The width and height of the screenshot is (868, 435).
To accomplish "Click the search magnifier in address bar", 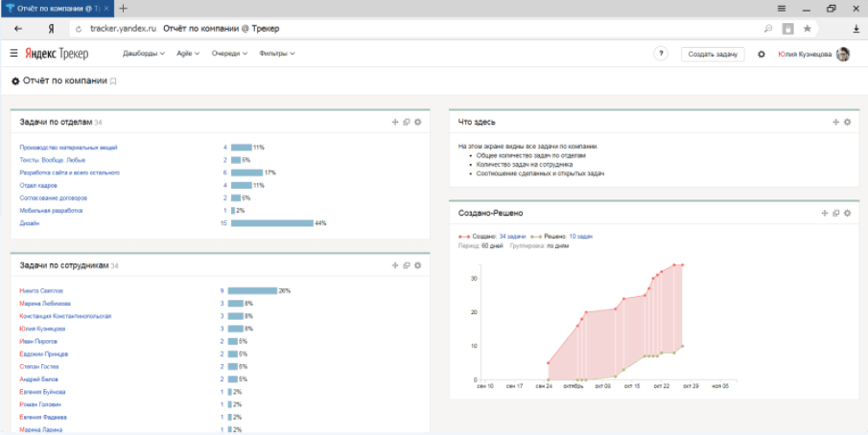I will tap(768, 28).
